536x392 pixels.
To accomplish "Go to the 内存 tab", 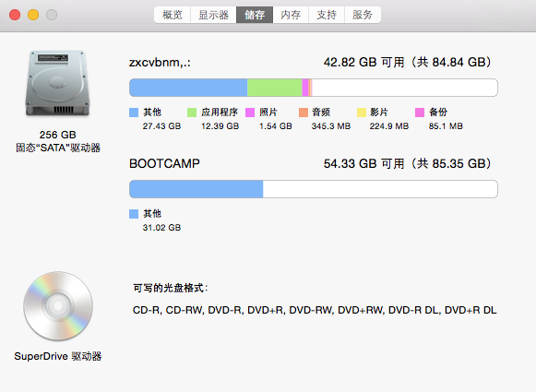I will [291, 15].
